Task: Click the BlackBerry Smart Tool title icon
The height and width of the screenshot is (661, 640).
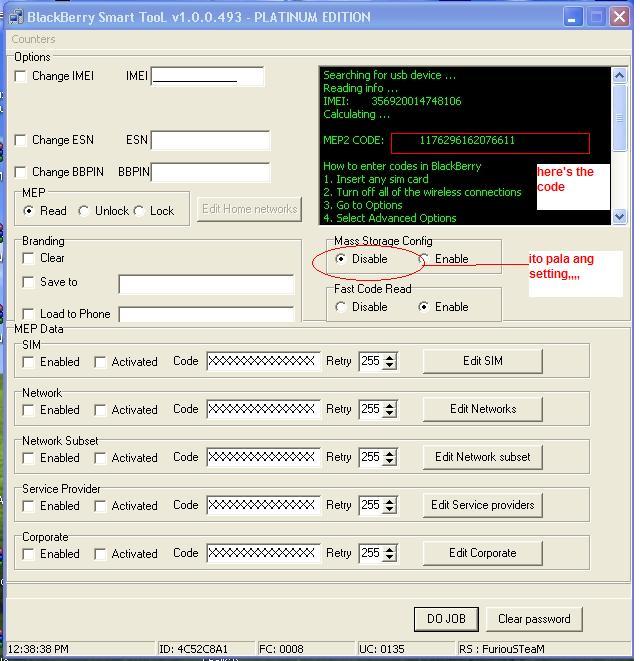Action: (16, 17)
